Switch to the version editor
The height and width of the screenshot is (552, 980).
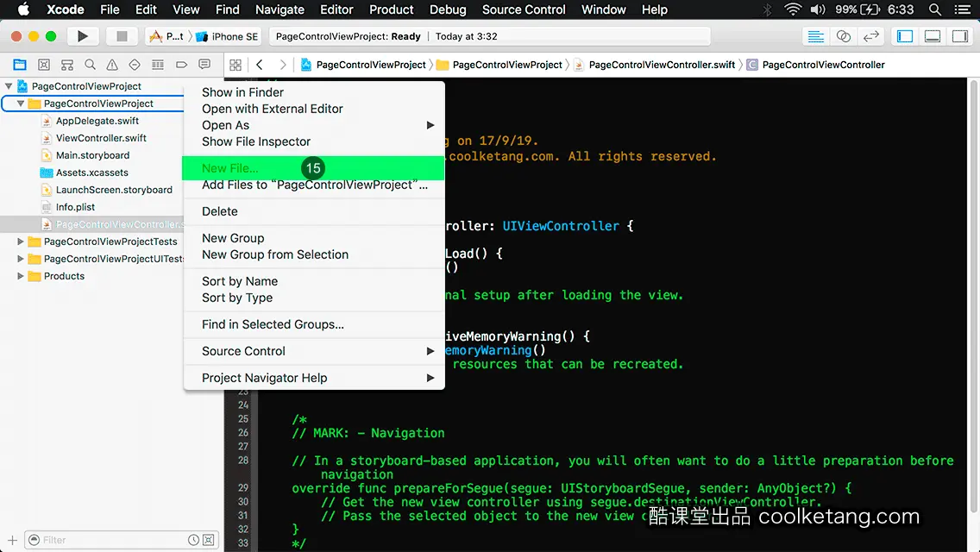(870, 36)
